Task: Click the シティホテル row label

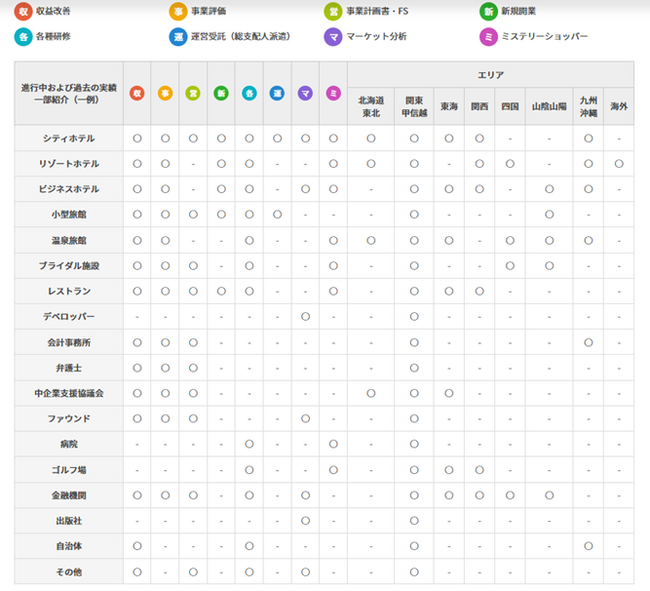Action: (69, 138)
